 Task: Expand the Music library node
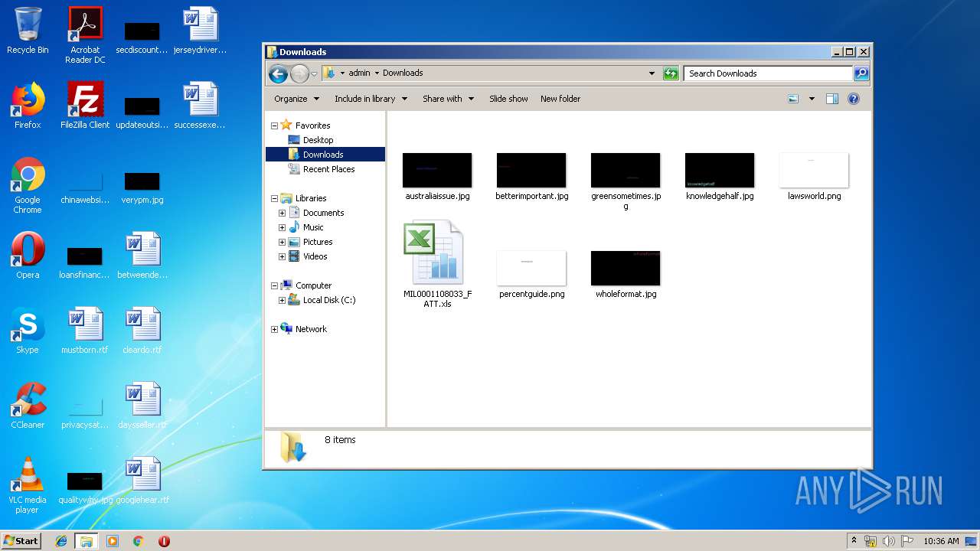(x=282, y=227)
